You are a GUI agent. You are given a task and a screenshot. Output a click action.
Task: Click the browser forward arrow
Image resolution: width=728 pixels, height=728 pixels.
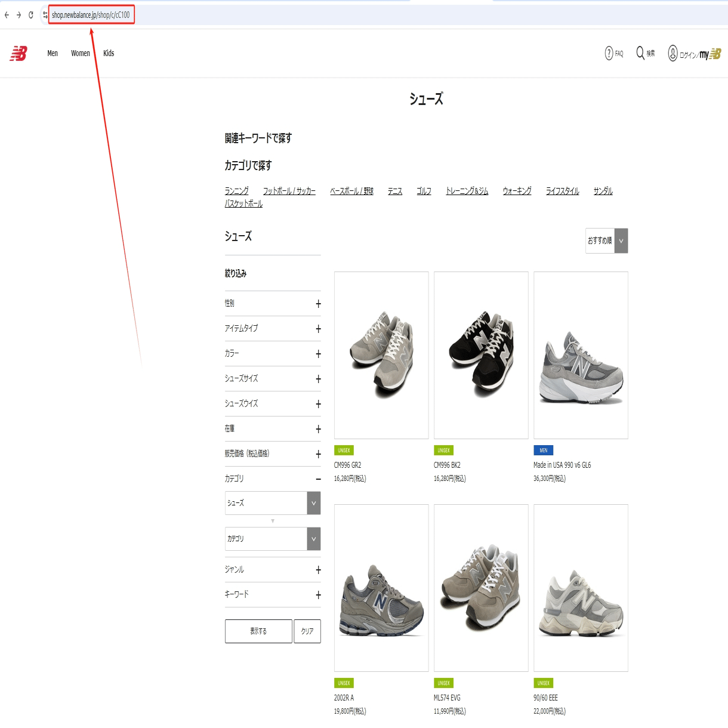(18, 15)
